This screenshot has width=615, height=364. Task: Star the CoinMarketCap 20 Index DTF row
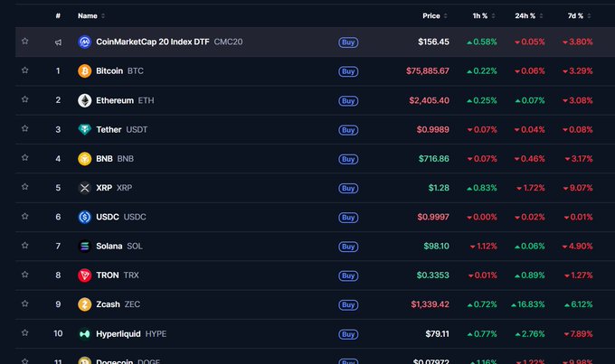[x=24, y=41]
